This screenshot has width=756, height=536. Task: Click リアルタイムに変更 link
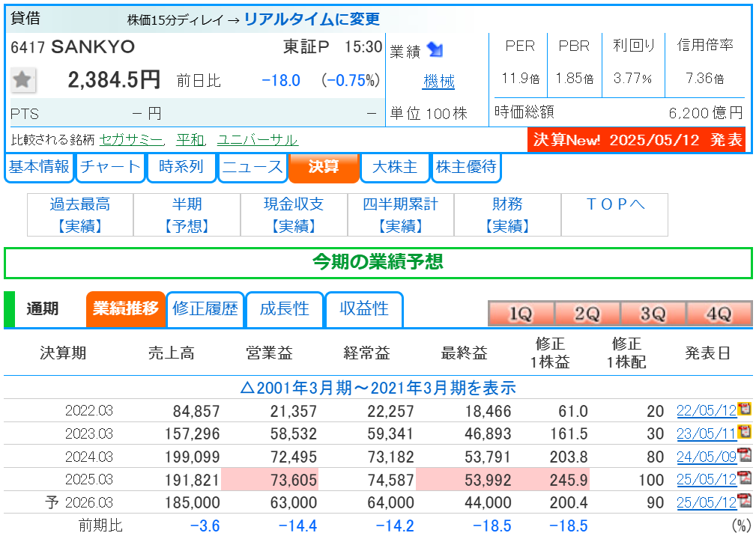pos(312,19)
